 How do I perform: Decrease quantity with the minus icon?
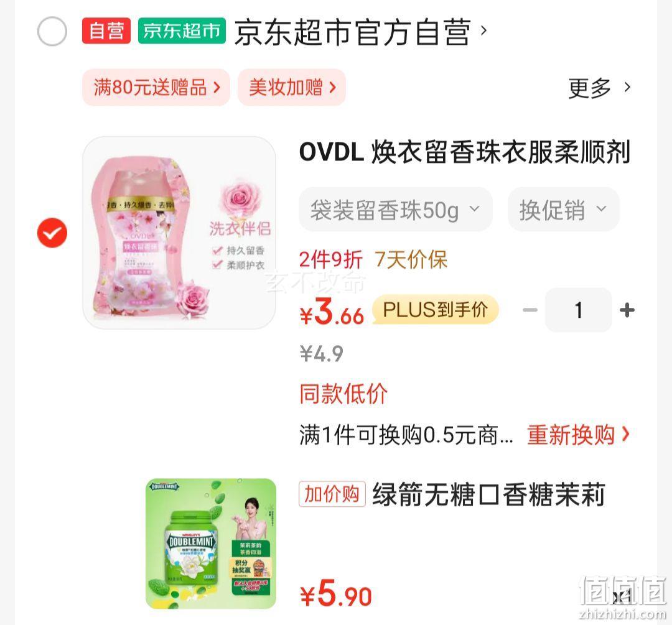pos(530,310)
